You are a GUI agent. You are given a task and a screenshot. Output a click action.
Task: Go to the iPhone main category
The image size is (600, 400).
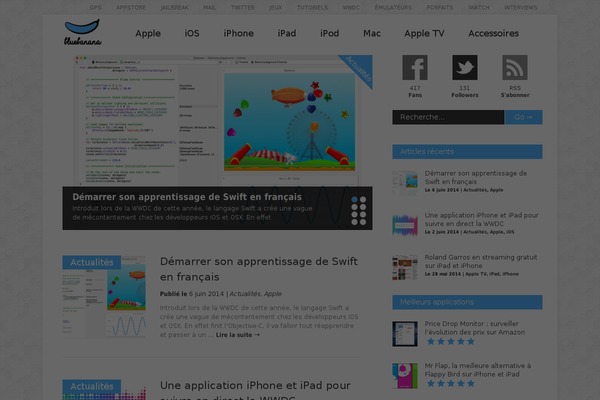(238, 34)
